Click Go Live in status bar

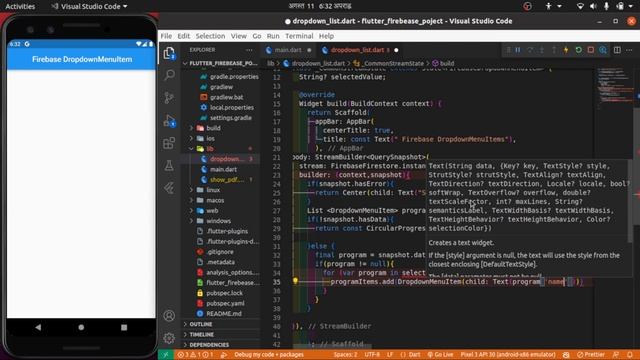point(440,355)
